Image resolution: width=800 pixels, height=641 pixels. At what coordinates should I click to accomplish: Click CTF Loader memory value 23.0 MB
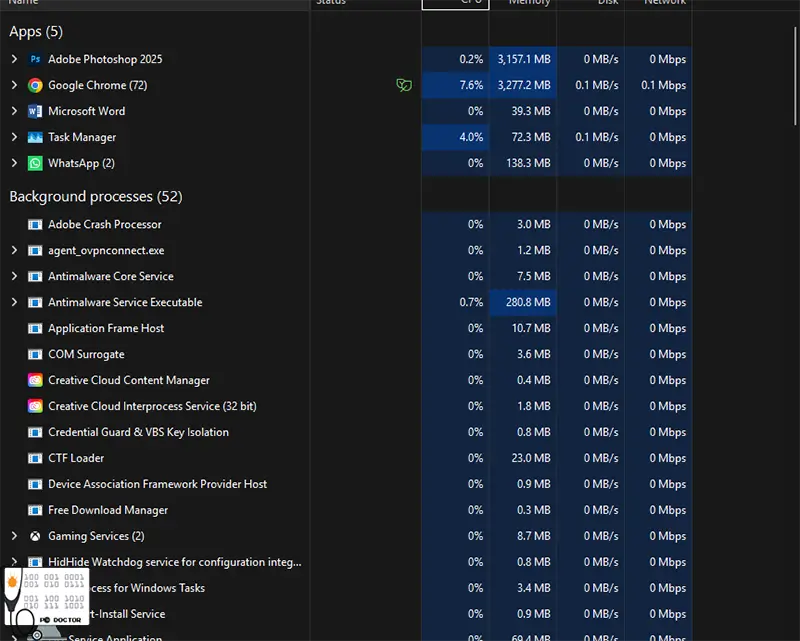coord(531,458)
